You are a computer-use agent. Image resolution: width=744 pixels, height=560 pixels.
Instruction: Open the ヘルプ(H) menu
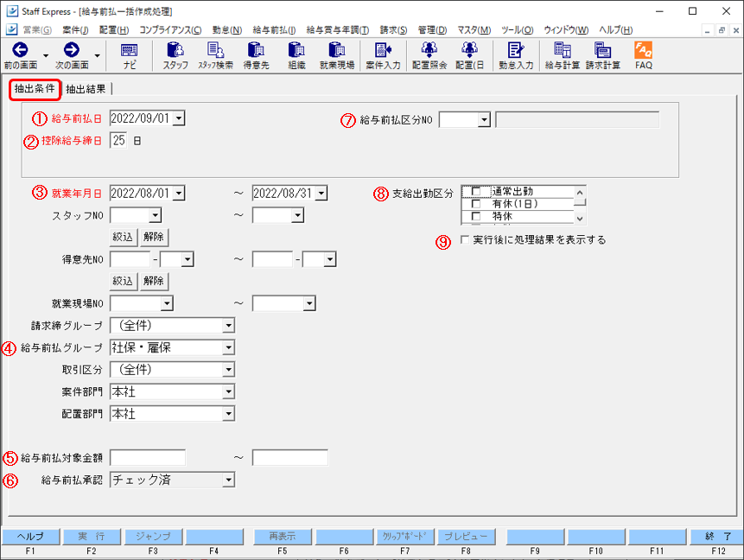pos(616,30)
